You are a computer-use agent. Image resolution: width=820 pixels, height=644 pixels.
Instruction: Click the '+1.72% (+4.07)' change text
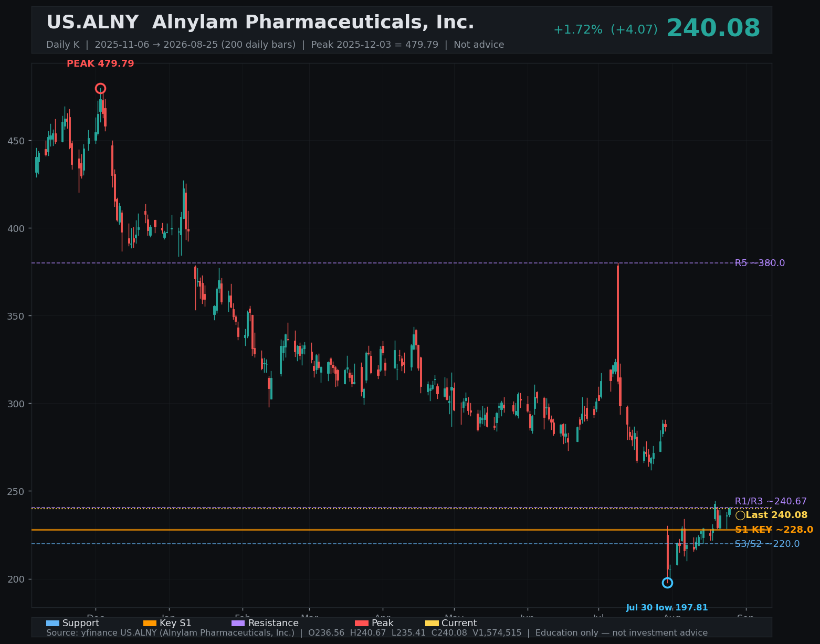click(x=605, y=30)
